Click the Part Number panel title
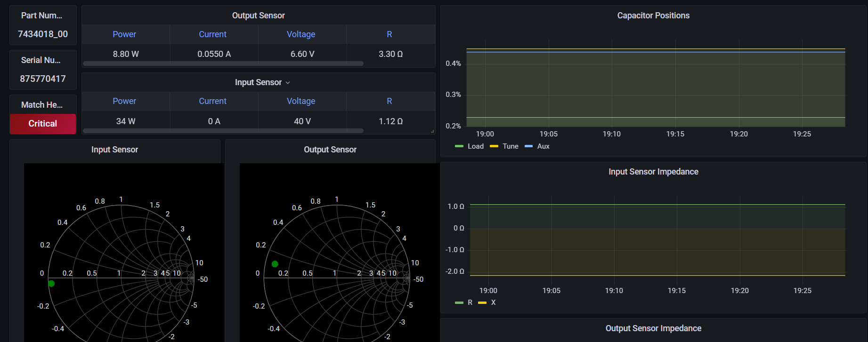The image size is (868, 342). click(41, 16)
